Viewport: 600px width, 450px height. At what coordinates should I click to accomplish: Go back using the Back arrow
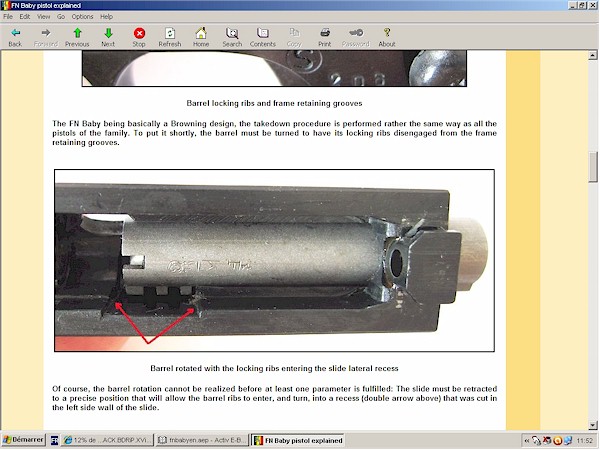(x=15, y=37)
